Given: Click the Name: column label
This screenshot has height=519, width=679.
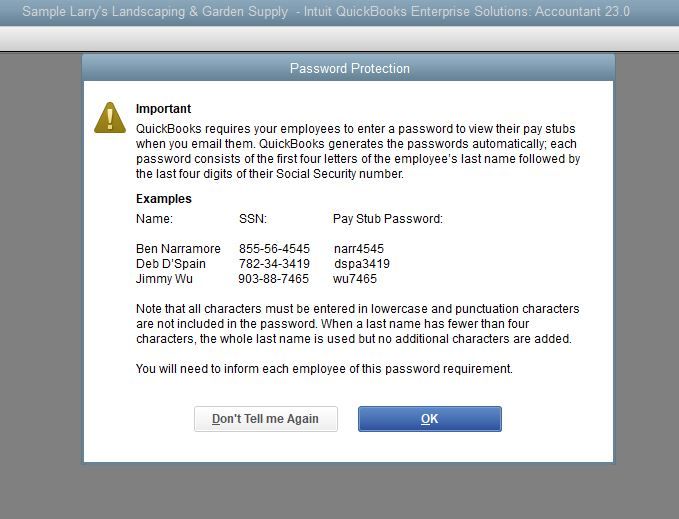Looking at the screenshot, I should click(154, 219).
